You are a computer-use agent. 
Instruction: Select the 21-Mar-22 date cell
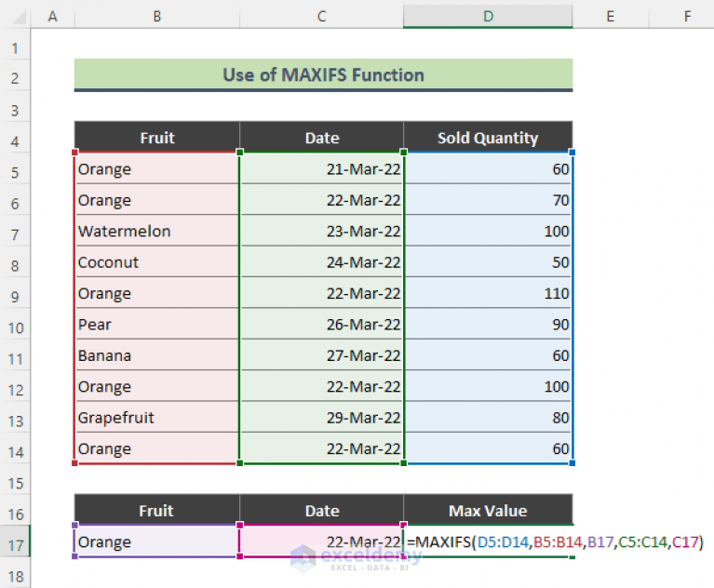[321, 168]
